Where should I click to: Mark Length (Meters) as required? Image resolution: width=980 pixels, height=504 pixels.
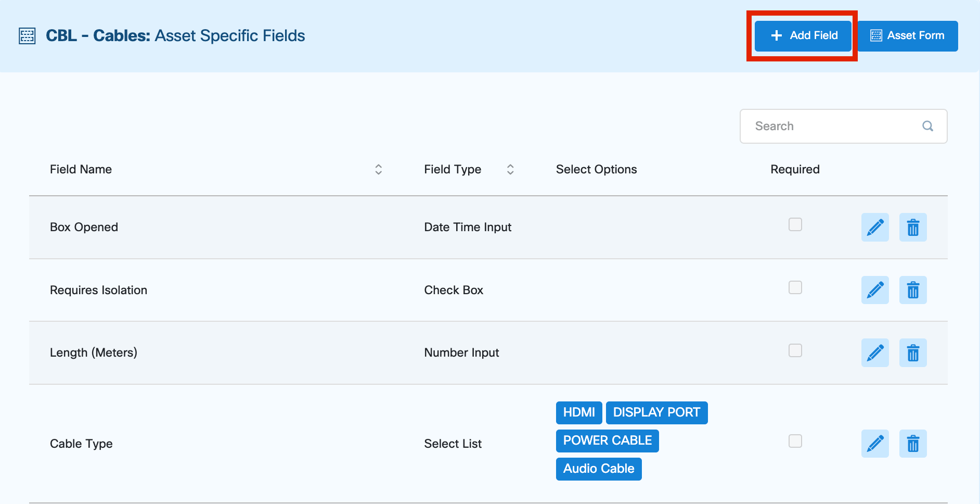[795, 350]
